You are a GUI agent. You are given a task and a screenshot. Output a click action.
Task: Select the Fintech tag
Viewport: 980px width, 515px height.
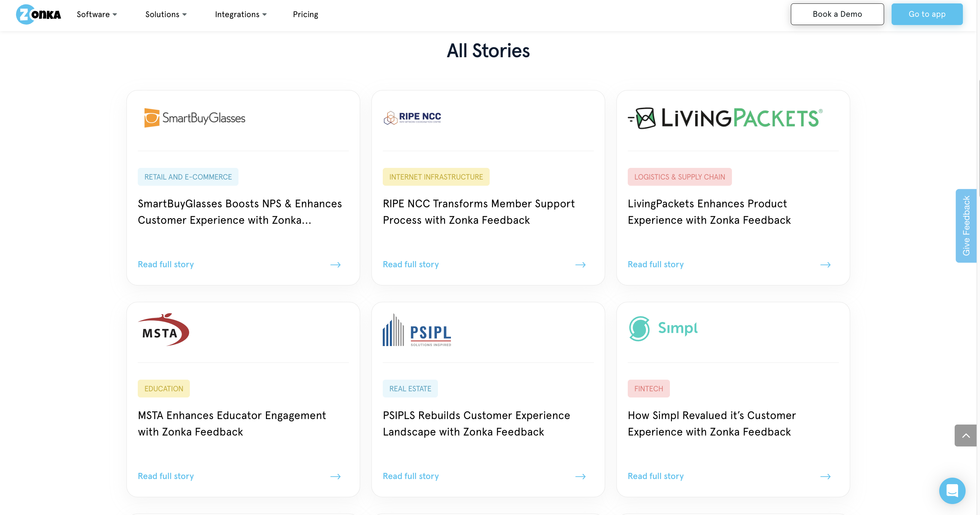(x=649, y=388)
